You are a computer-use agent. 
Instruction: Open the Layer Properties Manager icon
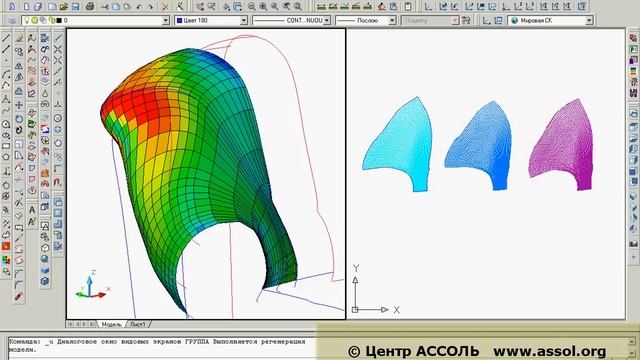(x=11, y=20)
